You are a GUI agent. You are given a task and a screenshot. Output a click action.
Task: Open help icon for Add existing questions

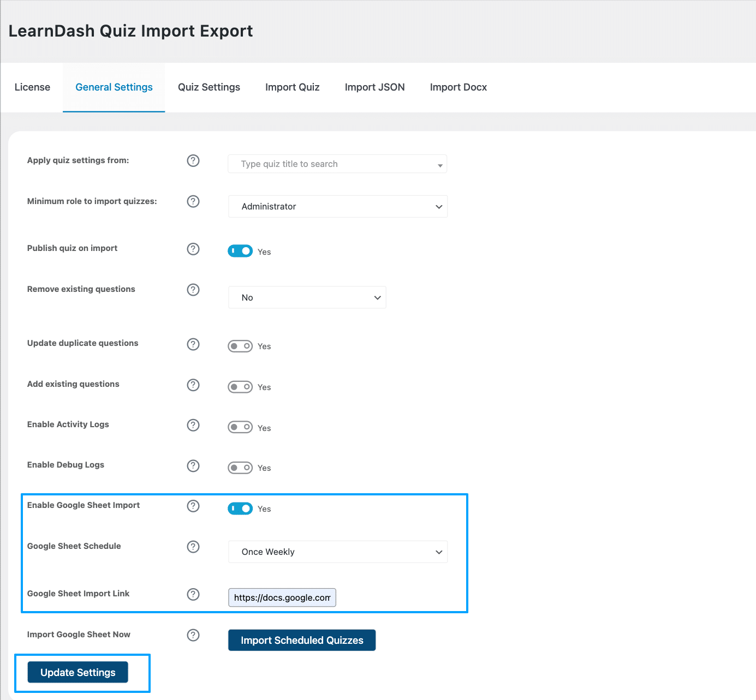click(193, 385)
